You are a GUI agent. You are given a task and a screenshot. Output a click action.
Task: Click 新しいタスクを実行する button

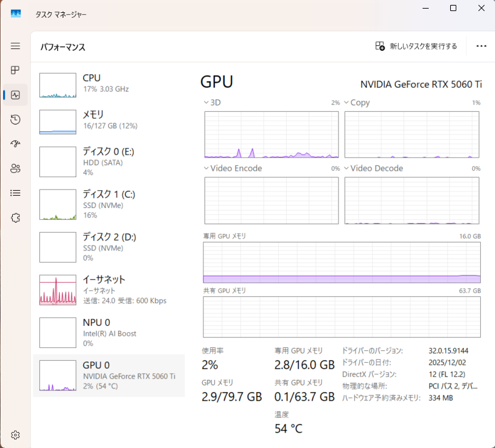416,46
